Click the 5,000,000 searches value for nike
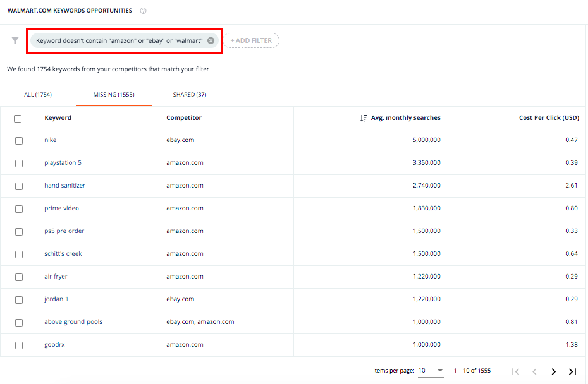588x384 pixels. (x=426, y=140)
